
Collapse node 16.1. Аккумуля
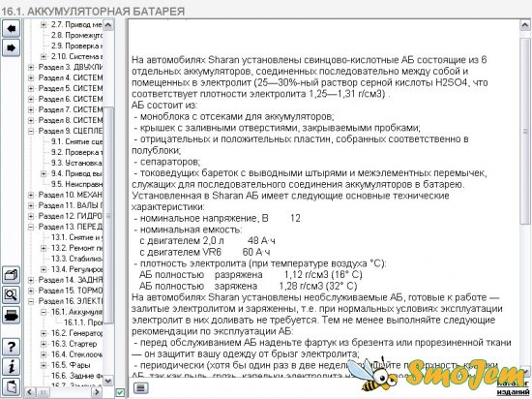tap(44, 312)
